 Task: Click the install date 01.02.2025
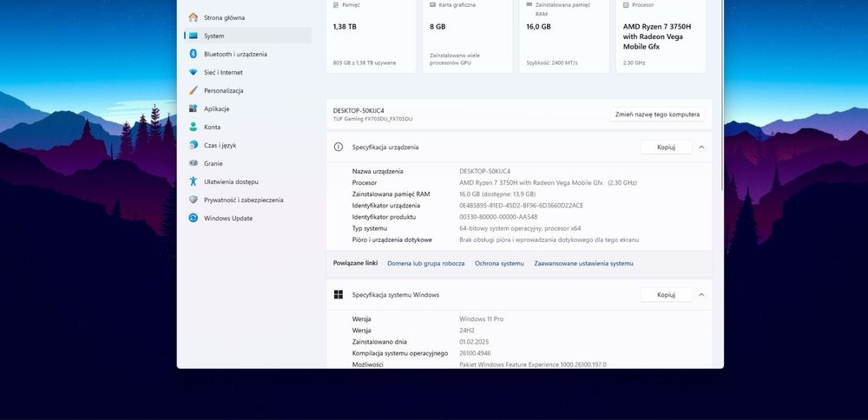474,342
